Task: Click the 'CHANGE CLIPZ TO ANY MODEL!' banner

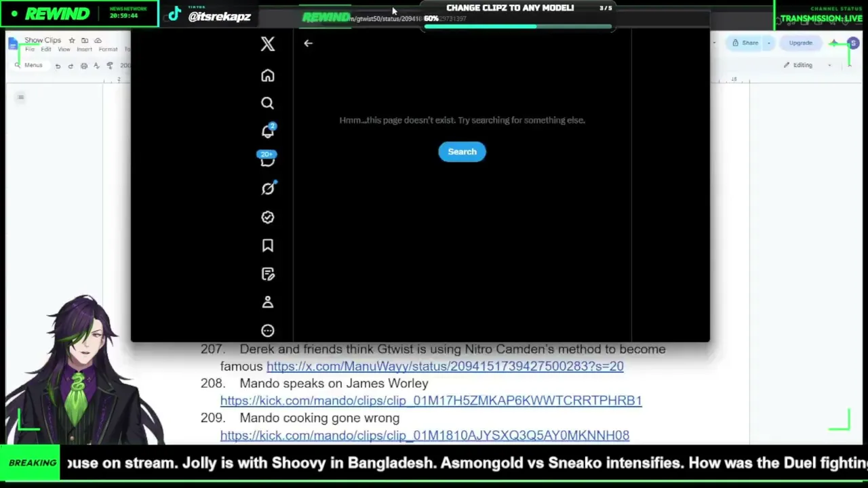Action: [510, 8]
